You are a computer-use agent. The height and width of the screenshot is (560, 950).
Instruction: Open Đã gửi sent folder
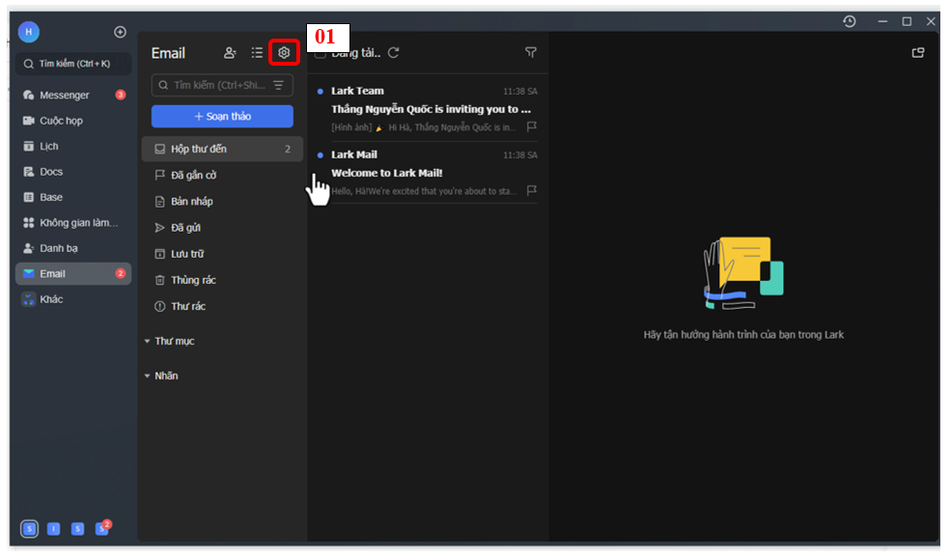click(222, 227)
